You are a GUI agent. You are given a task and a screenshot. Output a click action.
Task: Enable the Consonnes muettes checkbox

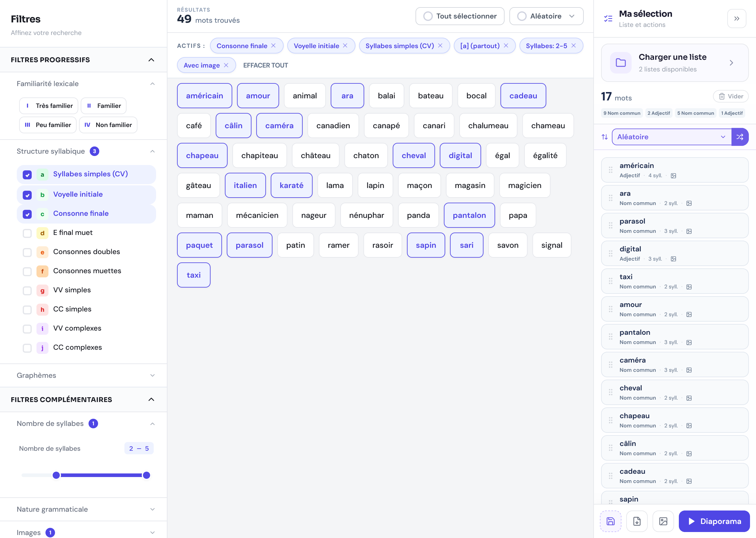27,272
